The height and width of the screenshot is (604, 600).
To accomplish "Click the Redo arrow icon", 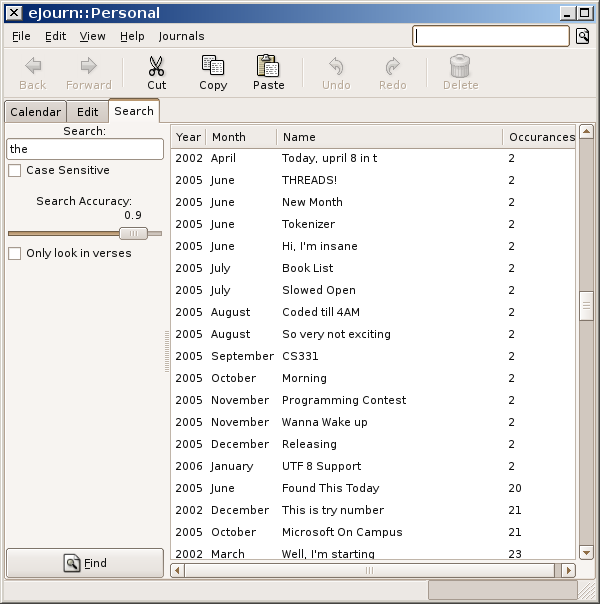I will [392, 67].
